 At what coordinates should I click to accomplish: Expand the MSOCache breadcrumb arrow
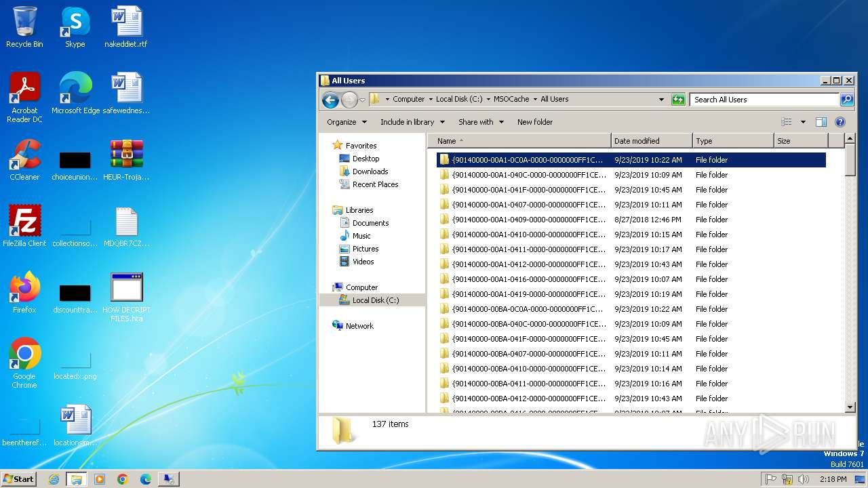(534, 99)
